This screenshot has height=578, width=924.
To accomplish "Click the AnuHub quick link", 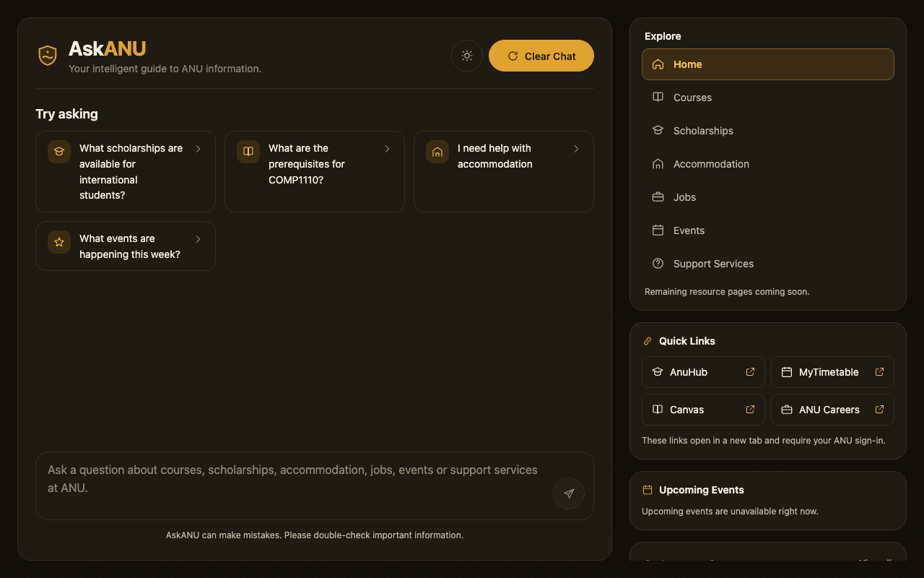I will (x=703, y=372).
